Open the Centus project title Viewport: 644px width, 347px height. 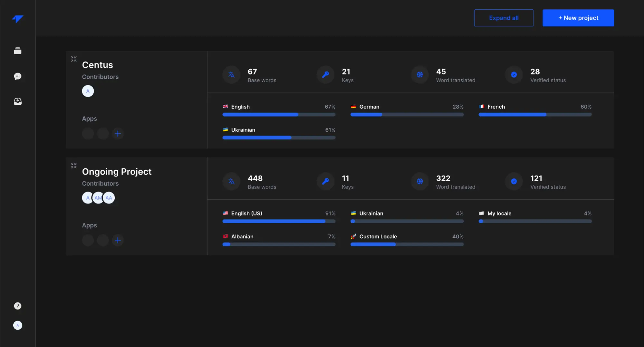point(97,65)
